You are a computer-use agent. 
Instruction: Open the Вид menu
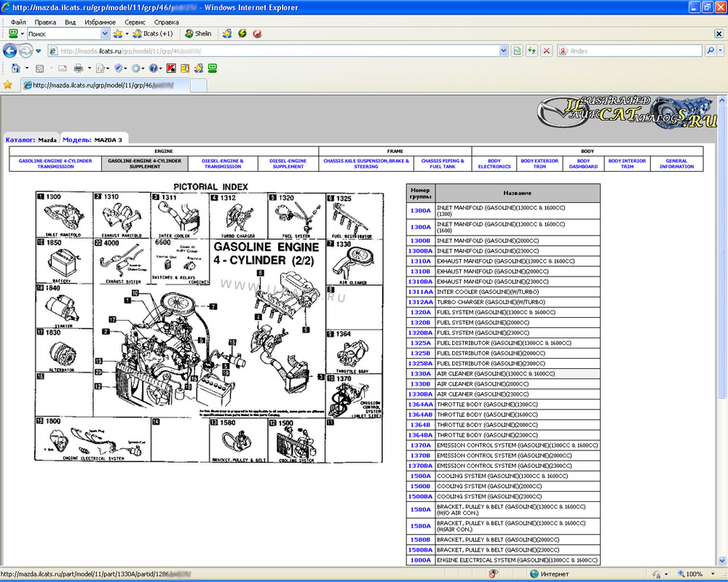click(70, 22)
